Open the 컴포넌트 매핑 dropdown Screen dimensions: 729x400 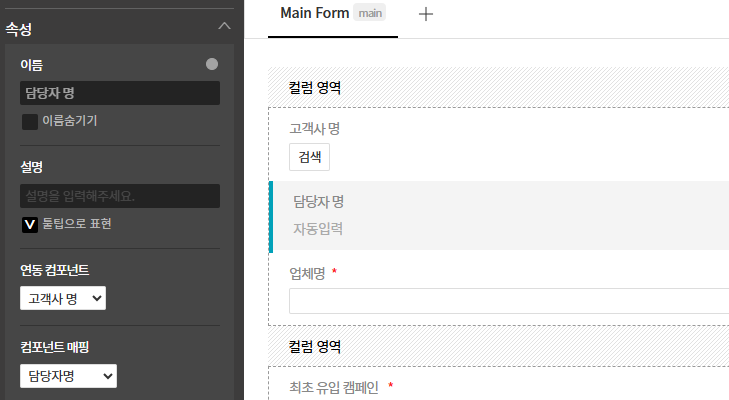(x=68, y=376)
